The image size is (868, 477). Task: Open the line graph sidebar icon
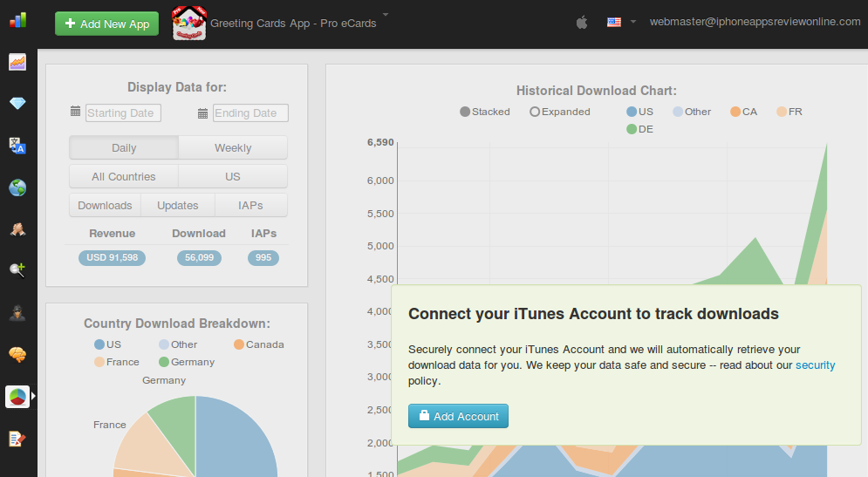(x=17, y=62)
